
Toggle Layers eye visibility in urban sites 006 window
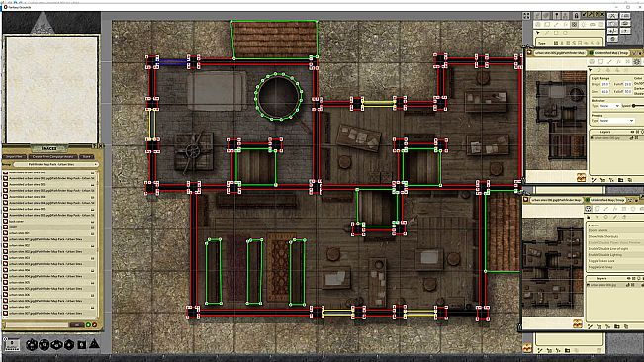coord(629,278)
